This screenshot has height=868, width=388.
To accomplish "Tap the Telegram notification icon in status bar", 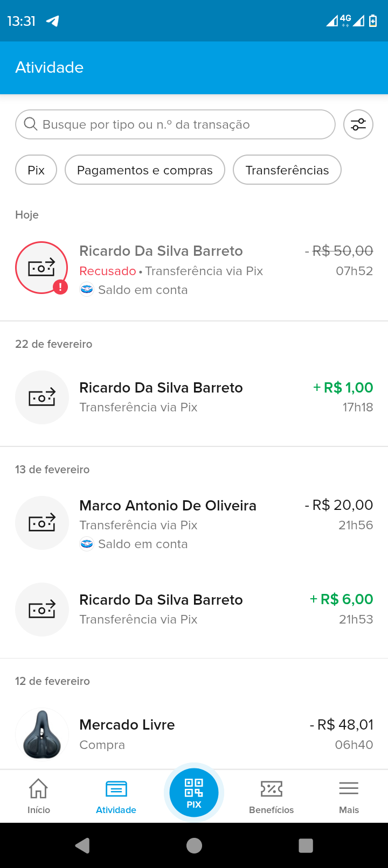I will point(52,21).
